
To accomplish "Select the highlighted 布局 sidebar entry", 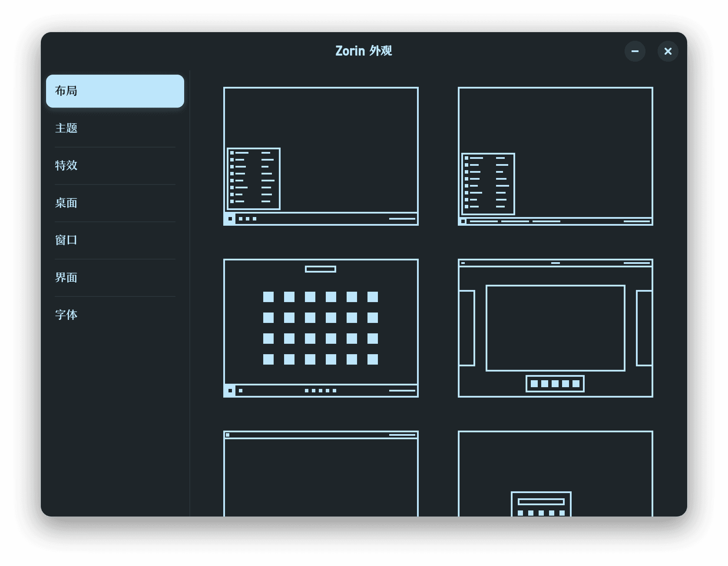I will (115, 91).
